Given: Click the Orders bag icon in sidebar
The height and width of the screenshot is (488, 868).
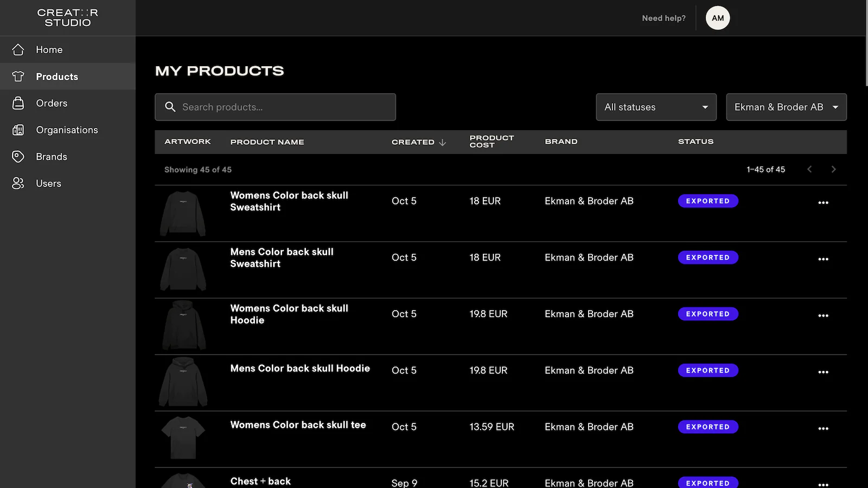Looking at the screenshot, I should click(x=18, y=103).
